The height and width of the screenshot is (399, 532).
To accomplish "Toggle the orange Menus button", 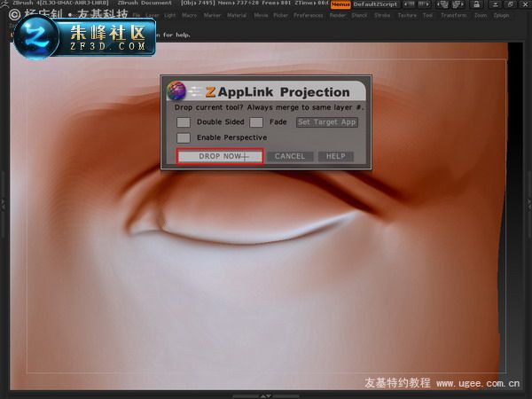I will (340, 4).
